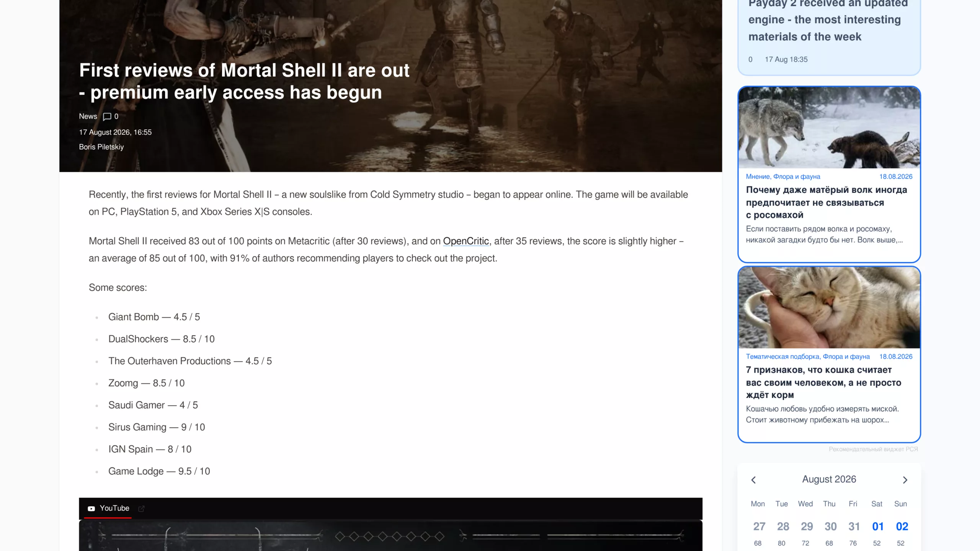980x551 pixels.
Task: Click the 'Рекомендательный виджет РСЯ' label
Action: coord(873,449)
